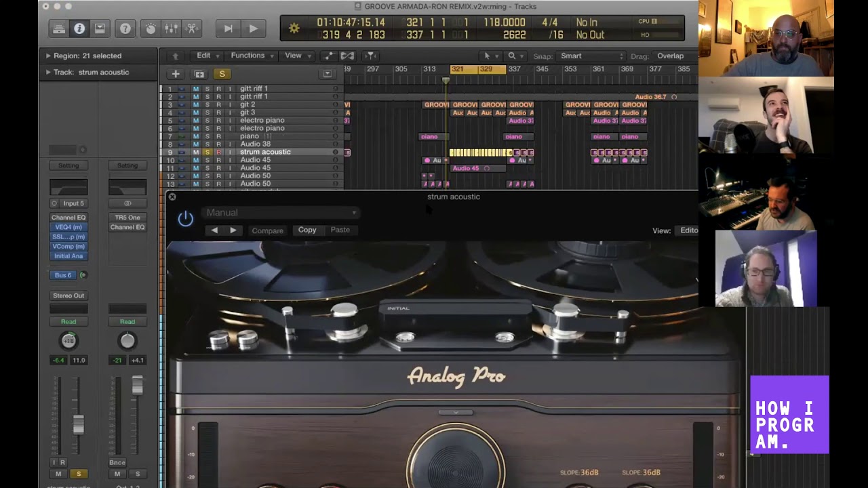Go to next plugin preset arrow
The height and width of the screenshot is (488, 868).
coord(233,230)
